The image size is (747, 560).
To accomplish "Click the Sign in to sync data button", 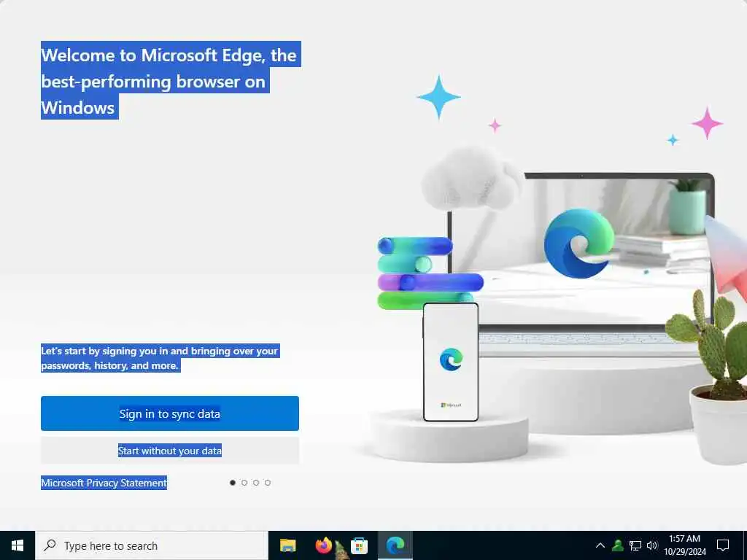I will (169, 413).
